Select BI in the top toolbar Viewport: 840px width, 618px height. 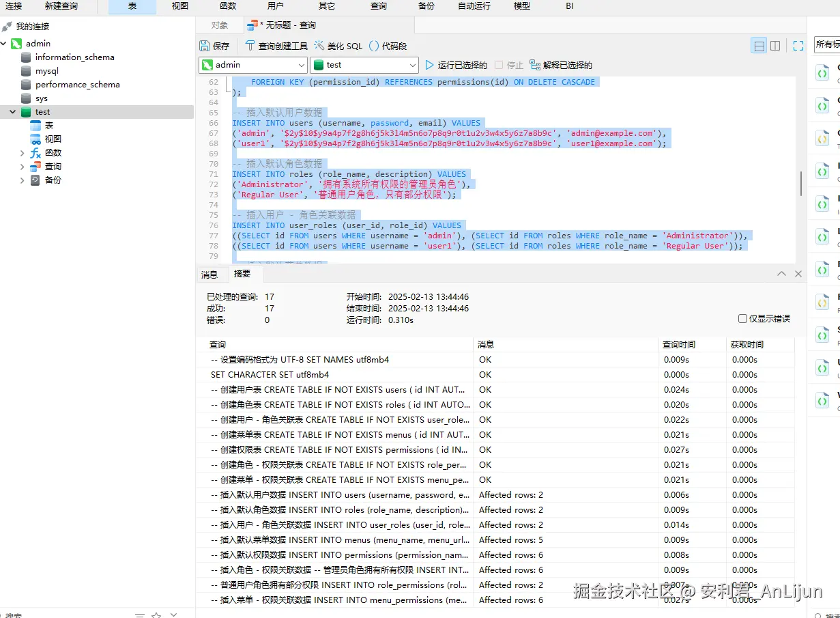(570, 6)
